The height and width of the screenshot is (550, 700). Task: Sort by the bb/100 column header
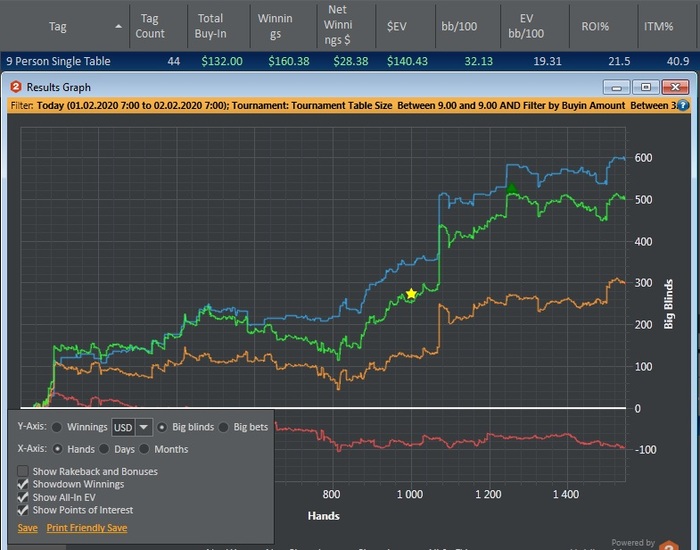point(459,26)
